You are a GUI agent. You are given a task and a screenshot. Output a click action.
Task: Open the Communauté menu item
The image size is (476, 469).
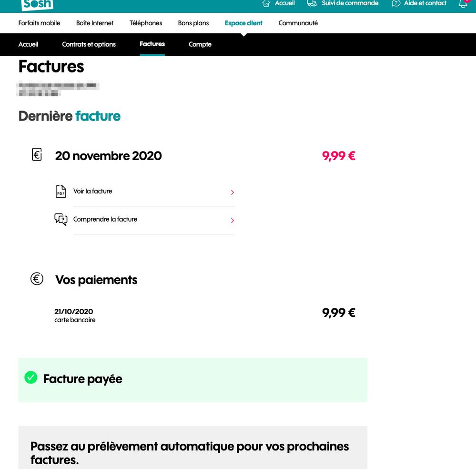[298, 23]
